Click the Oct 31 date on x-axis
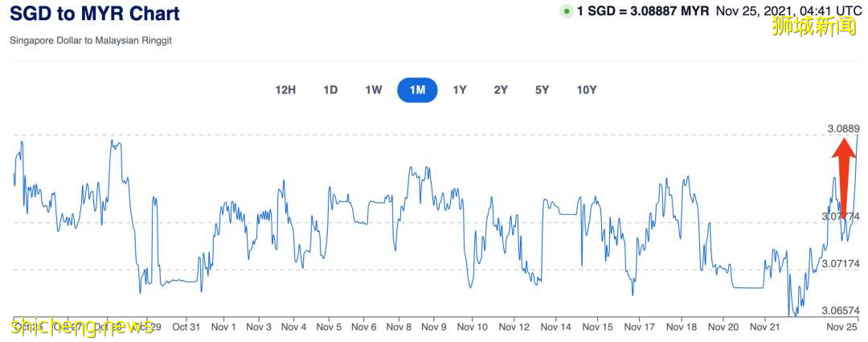Image resolution: width=868 pixels, height=342 pixels. point(186,327)
